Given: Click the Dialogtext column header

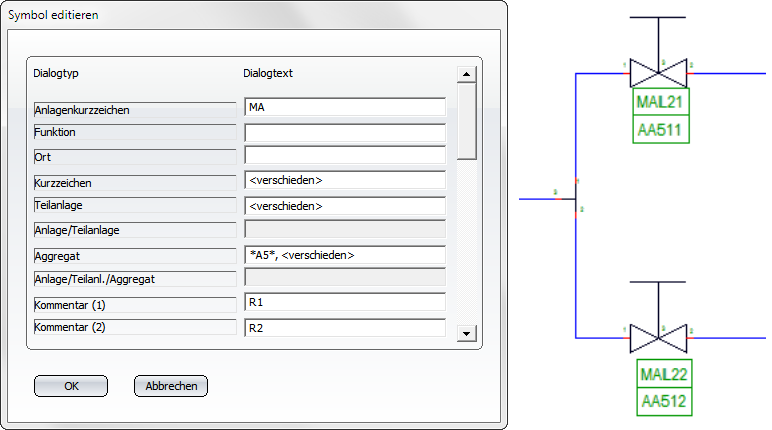Looking at the screenshot, I should tap(268, 73).
